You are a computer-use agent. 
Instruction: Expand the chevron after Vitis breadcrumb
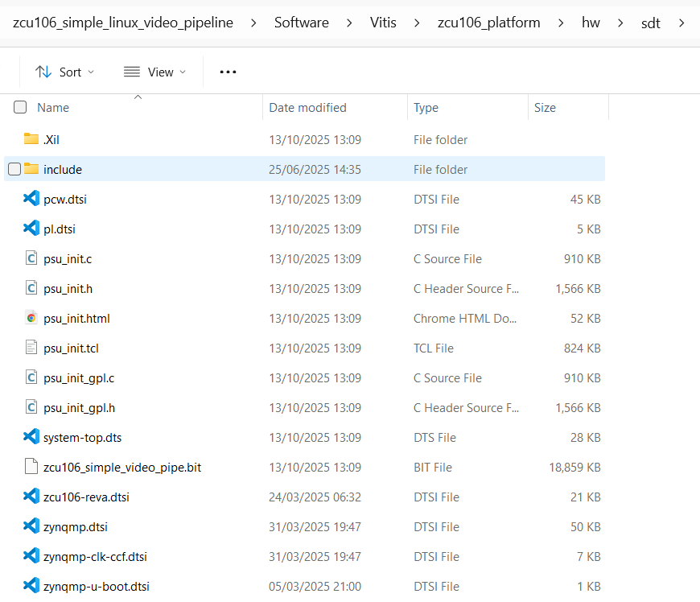417,23
